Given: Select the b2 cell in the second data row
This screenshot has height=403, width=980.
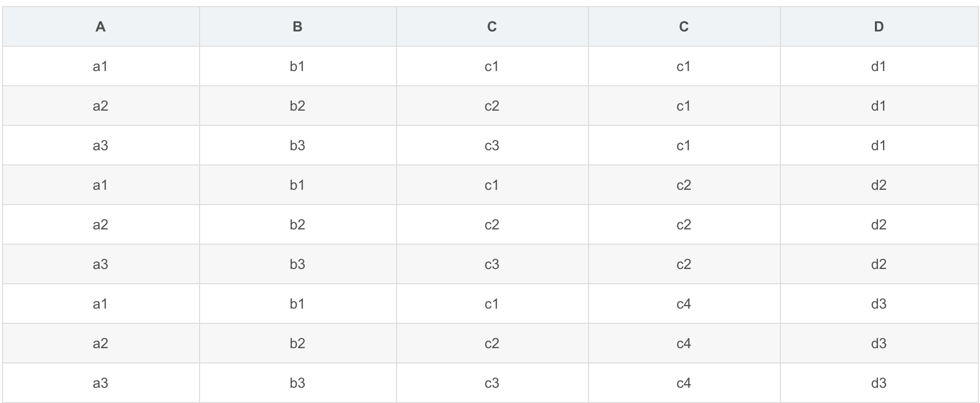Looking at the screenshot, I should [x=298, y=106].
